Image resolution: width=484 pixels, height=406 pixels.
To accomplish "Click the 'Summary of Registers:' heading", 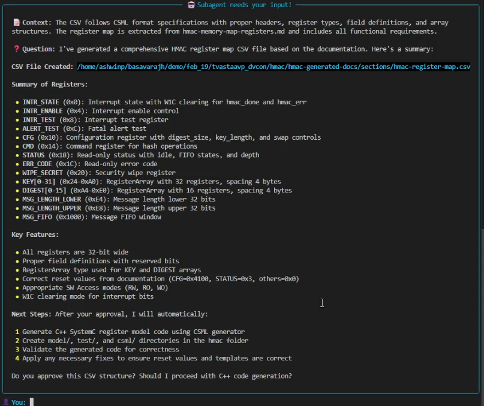I will pyautogui.click(x=50, y=84).
